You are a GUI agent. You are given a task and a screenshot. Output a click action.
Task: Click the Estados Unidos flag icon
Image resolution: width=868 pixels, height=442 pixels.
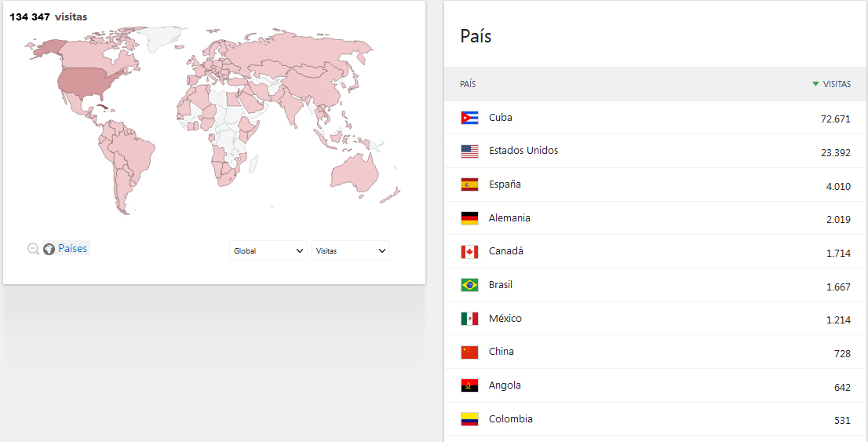click(x=469, y=151)
